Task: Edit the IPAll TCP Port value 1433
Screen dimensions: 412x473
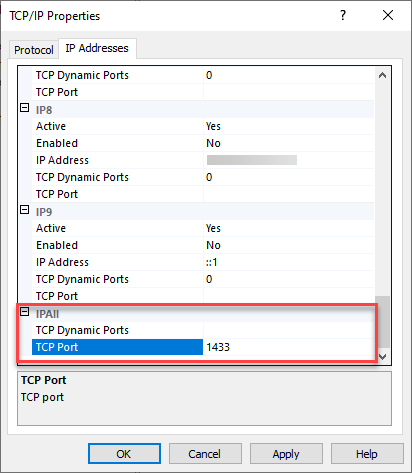Action: 288,347
